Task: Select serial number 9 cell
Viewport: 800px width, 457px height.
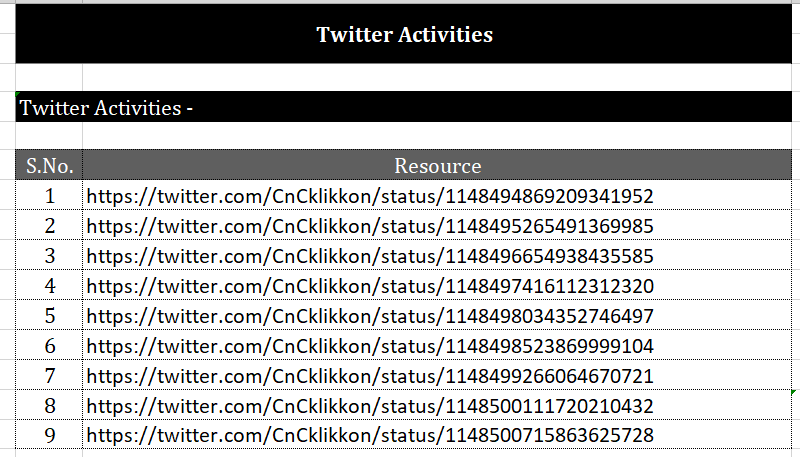Action: 49,435
